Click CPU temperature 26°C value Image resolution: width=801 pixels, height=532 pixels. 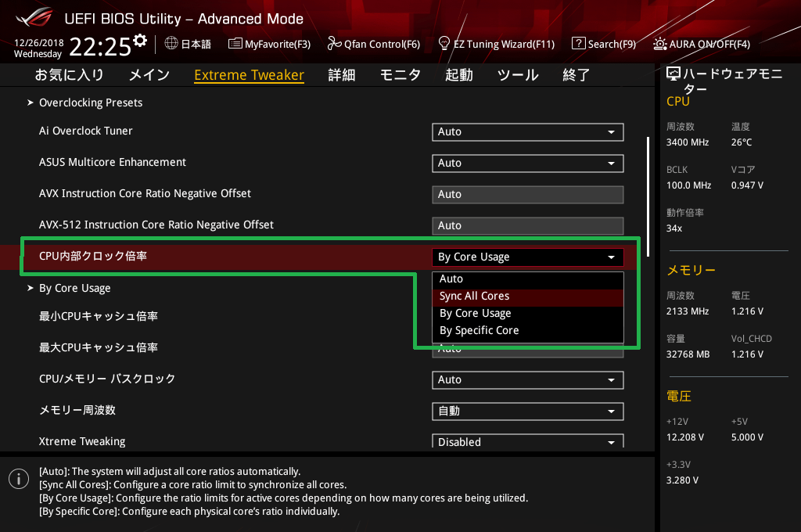coord(742,142)
